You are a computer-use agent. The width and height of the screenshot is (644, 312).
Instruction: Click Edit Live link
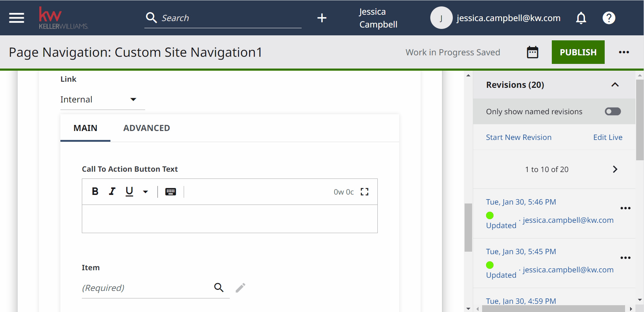pyautogui.click(x=608, y=137)
